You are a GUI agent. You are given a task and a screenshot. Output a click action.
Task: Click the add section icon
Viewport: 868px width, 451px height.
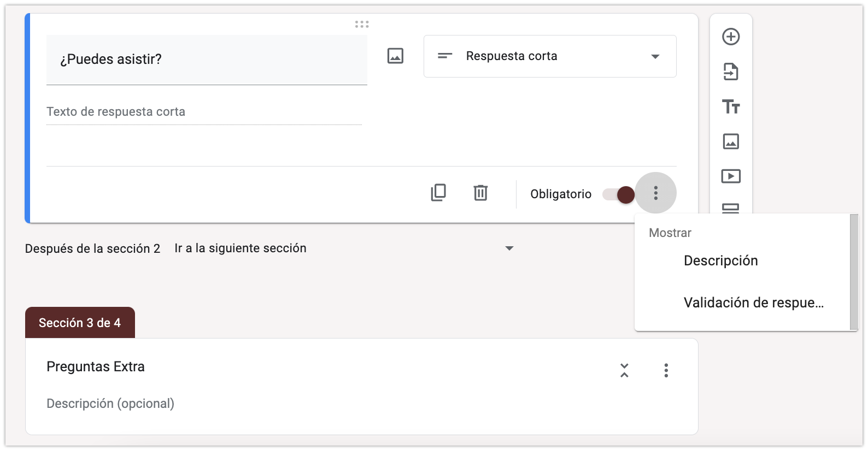(731, 208)
